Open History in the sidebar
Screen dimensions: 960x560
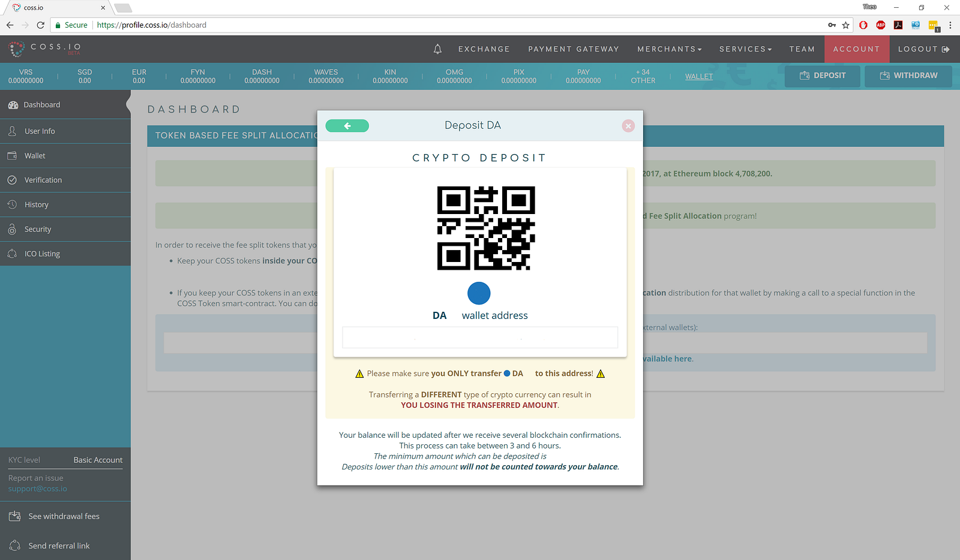pyautogui.click(x=65, y=204)
